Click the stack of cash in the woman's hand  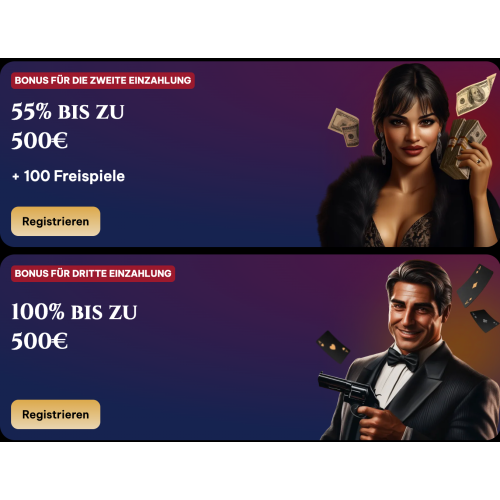tap(463, 148)
